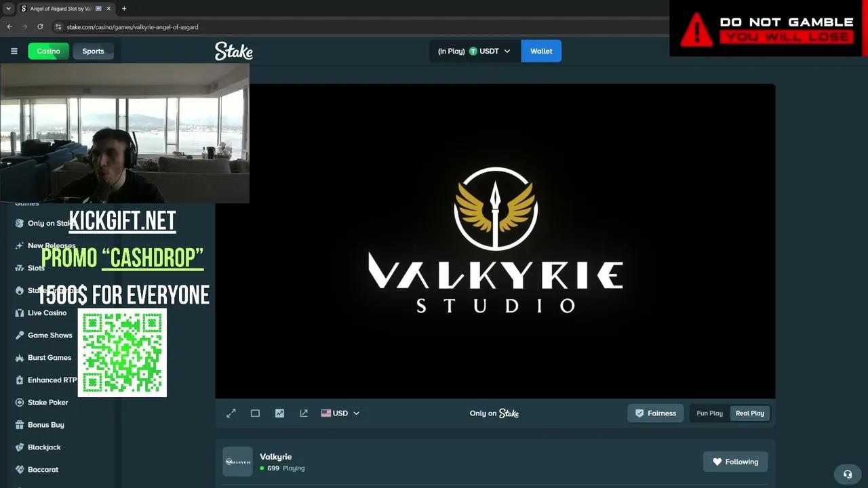Open Burst Games in sidebar
This screenshot has height=488, width=868.
pyautogui.click(x=49, y=357)
